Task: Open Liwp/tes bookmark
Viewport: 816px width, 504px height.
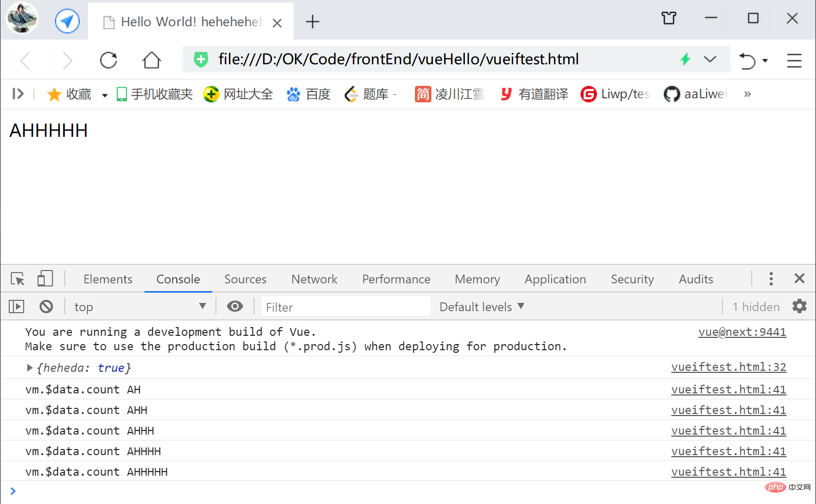Action: (615, 94)
